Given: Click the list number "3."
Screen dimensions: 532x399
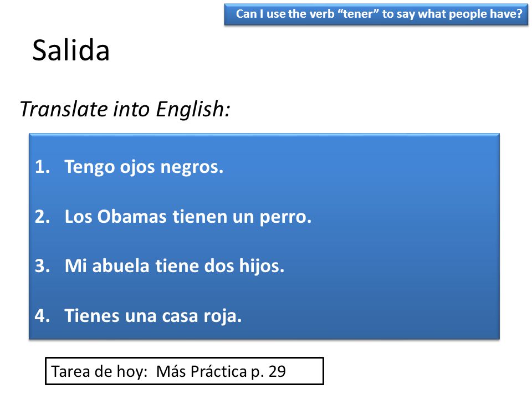Looking at the screenshot, I should (42, 267).
